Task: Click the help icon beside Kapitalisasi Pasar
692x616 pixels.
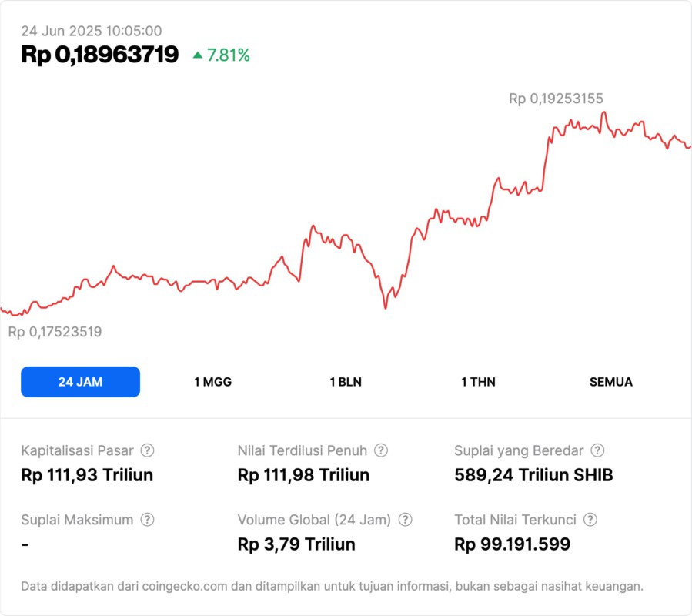Action: click(x=147, y=450)
